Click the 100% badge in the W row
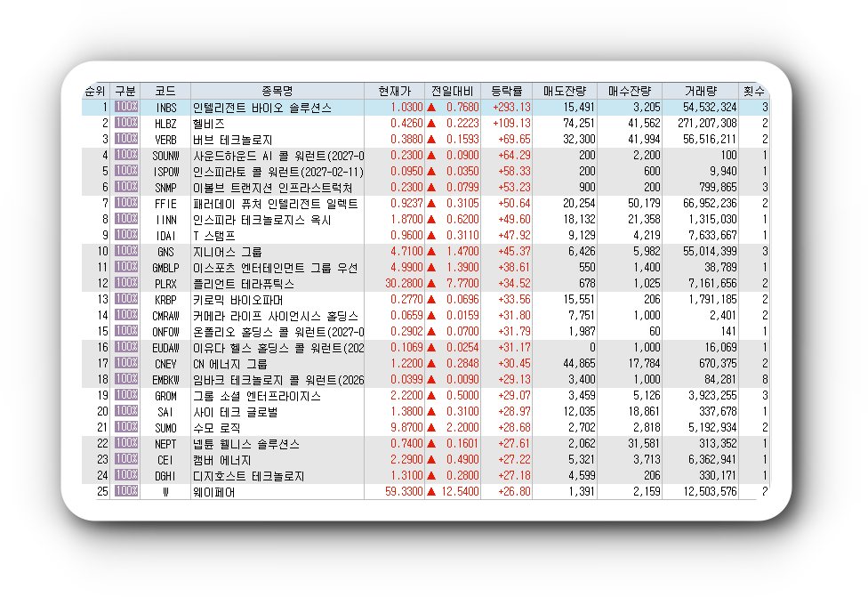This screenshot has height=597, width=868. (126, 492)
